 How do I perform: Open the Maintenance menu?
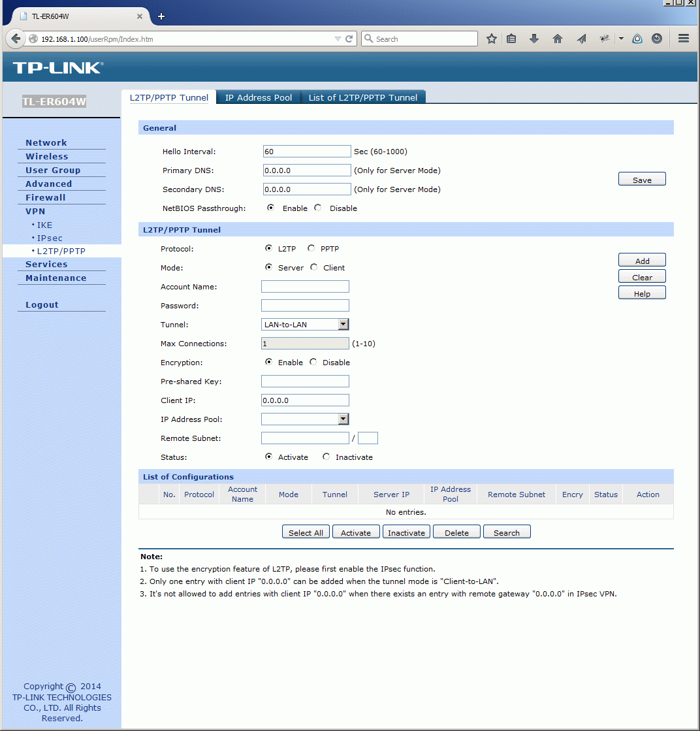[56, 278]
